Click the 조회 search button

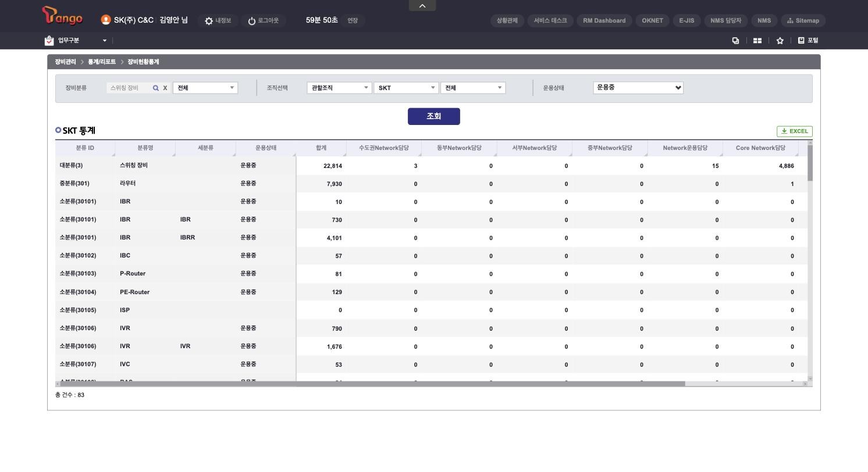[434, 116]
